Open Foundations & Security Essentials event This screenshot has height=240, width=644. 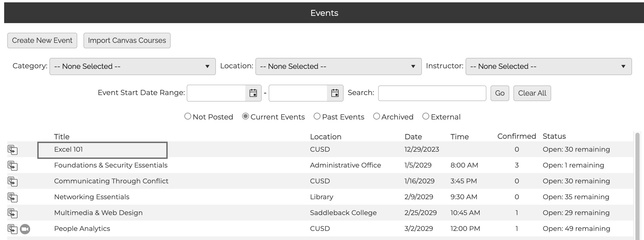pos(111,165)
